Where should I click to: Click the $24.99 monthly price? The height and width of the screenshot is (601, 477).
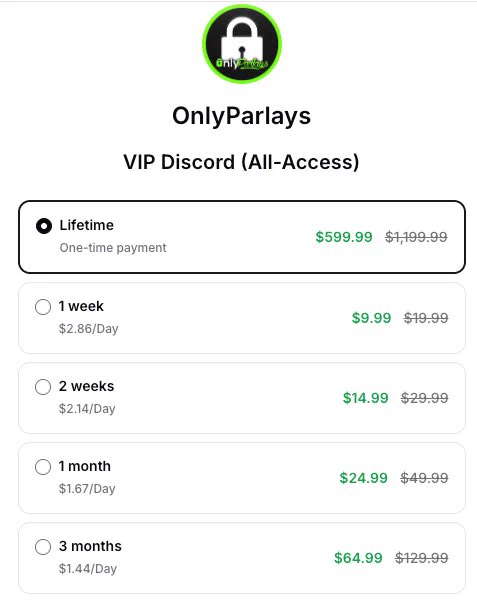[364, 478]
